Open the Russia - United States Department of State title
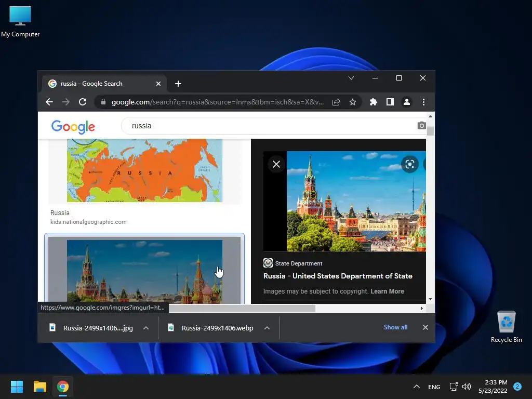This screenshot has height=399, width=532. [338, 276]
